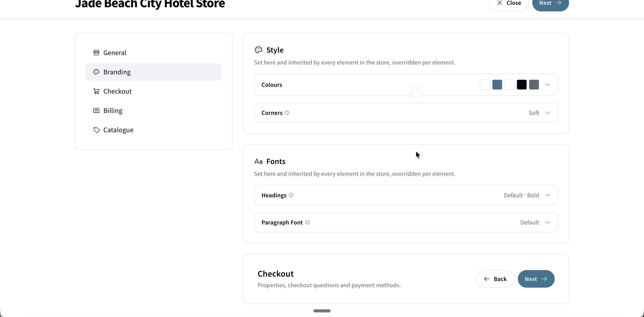644x317 pixels.
Task: Click the Style section heading
Action: [275, 50]
